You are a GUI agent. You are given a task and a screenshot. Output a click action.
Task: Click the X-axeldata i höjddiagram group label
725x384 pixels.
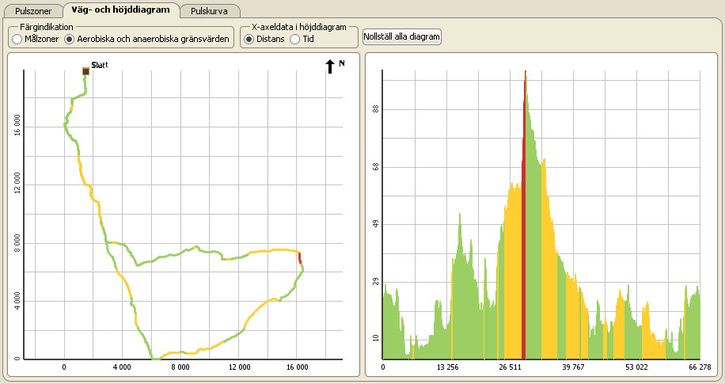click(x=299, y=27)
